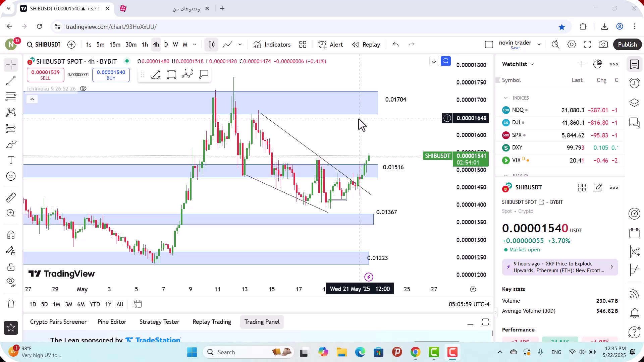Toggle magnet mode for drawings
The height and width of the screenshot is (362, 644).
point(11,235)
